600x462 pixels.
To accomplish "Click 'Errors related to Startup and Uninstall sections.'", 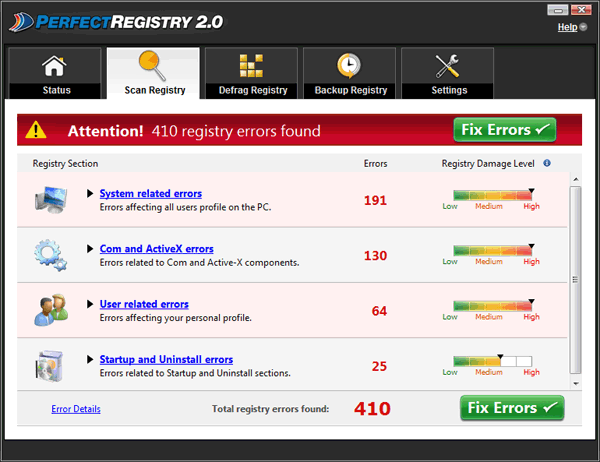I will [195, 373].
